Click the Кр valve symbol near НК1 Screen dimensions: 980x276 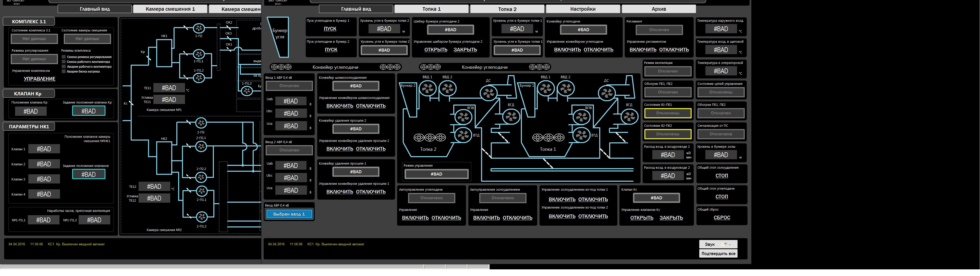click(149, 58)
